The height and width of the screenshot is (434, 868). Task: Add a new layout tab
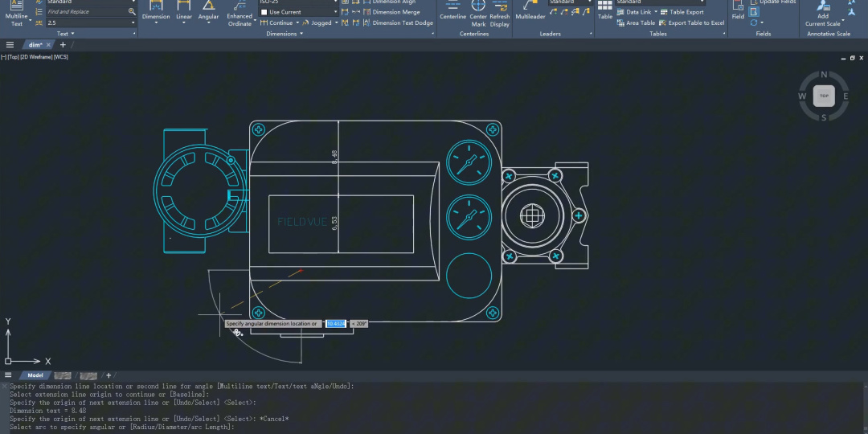click(108, 375)
